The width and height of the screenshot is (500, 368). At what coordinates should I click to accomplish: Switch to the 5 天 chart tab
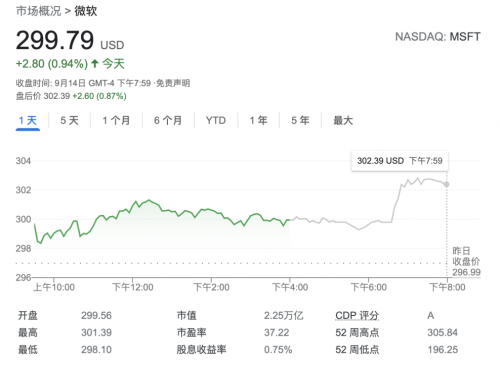(69, 120)
